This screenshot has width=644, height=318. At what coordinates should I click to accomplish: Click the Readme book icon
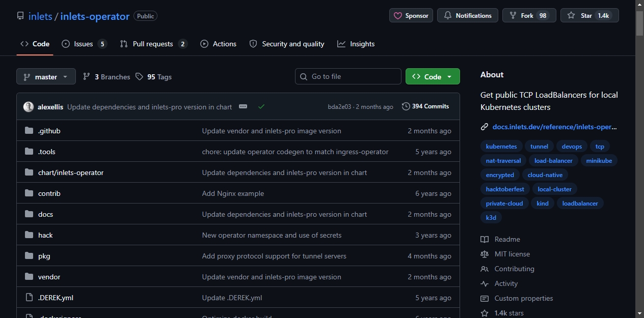click(x=485, y=239)
